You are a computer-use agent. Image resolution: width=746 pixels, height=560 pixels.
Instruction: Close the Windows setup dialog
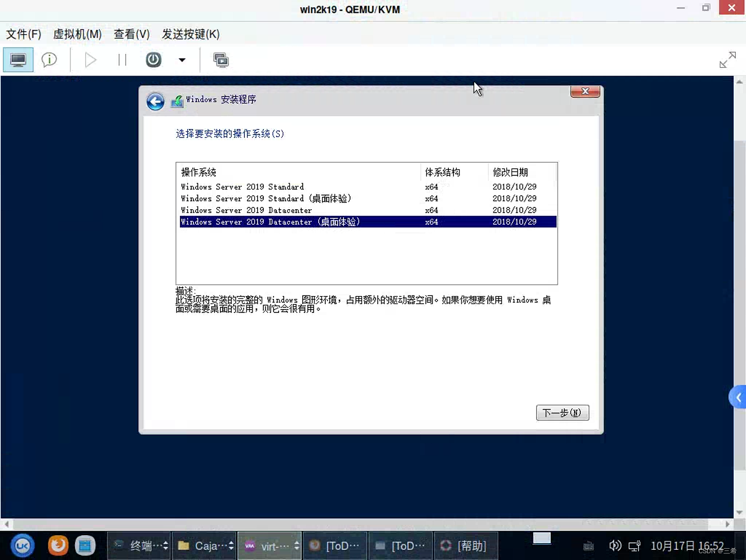585,91
